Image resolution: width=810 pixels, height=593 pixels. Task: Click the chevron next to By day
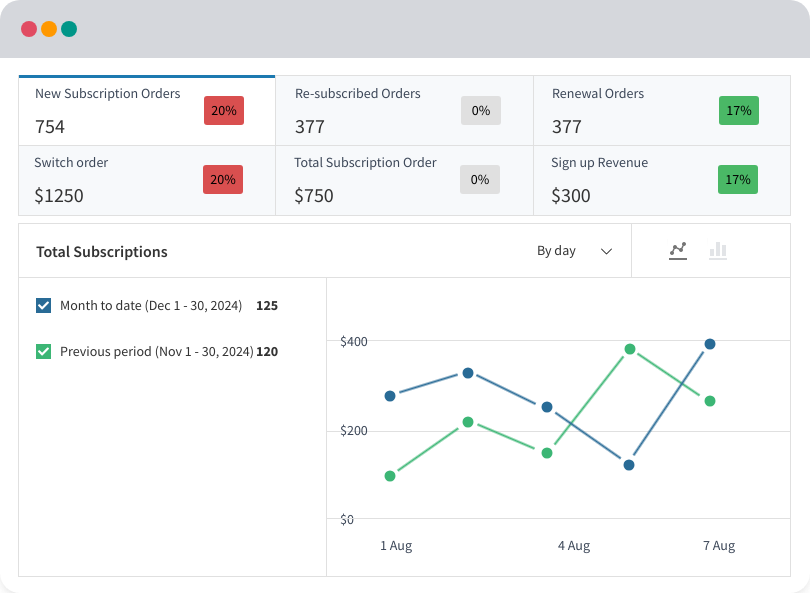click(606, 252)
